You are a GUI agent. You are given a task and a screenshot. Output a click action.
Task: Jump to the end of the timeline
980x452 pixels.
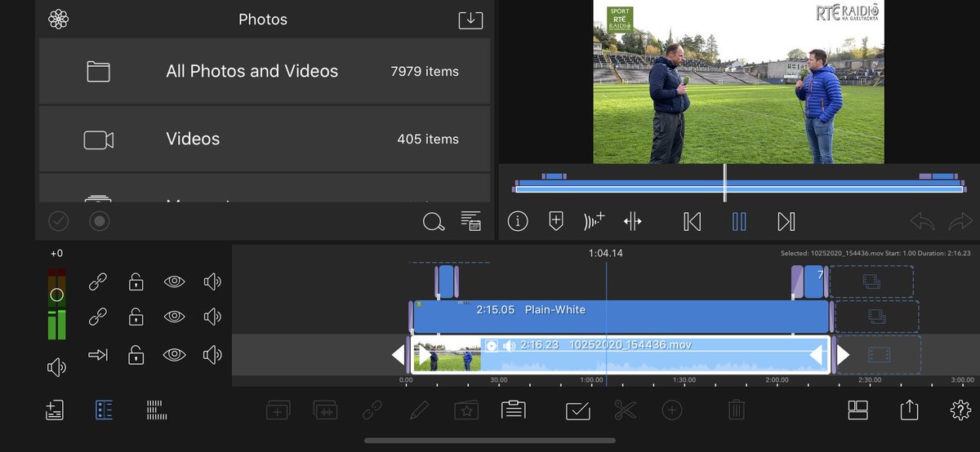pyautogui.click(x=786, y=221)
